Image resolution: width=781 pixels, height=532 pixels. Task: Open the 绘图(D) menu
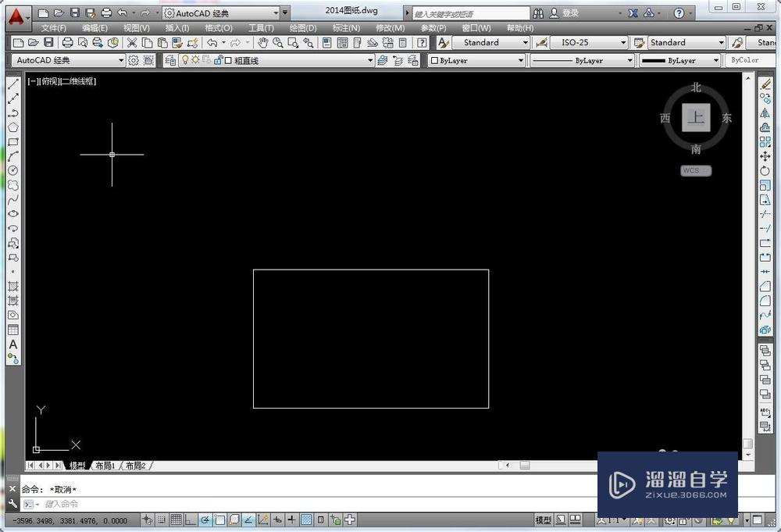click(303, 28)
